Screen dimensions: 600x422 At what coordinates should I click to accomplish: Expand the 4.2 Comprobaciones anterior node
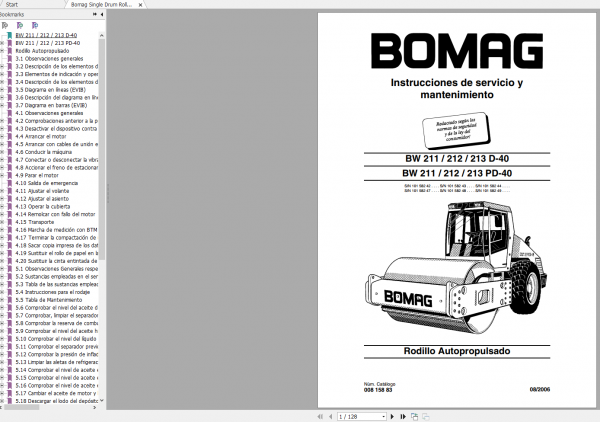point(2,121)
